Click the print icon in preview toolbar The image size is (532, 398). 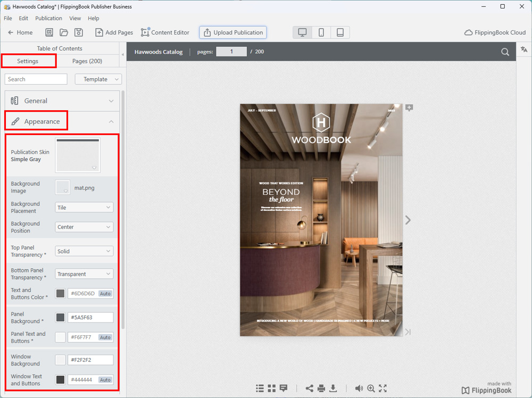point(321,388)
